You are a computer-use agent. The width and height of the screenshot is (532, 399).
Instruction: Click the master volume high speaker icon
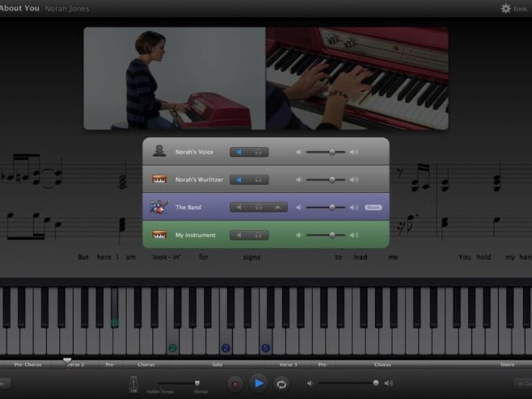click(x=389, y=383)
